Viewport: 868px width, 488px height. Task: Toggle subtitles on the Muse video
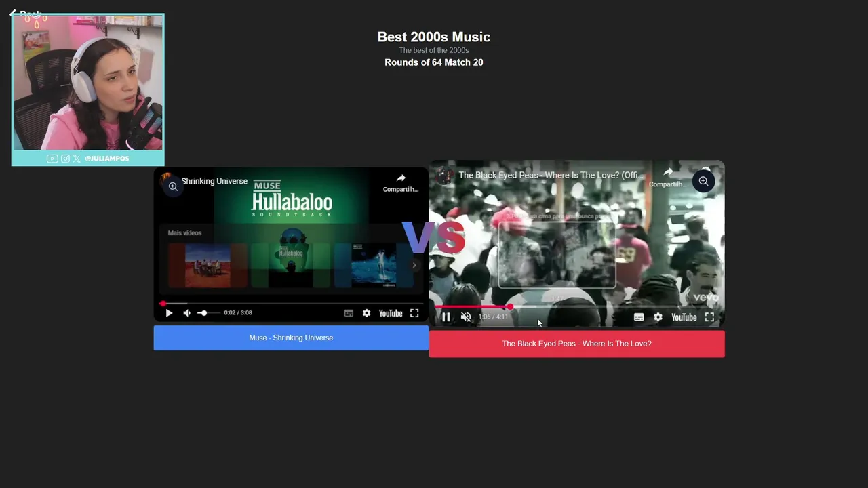click(349, 313)
